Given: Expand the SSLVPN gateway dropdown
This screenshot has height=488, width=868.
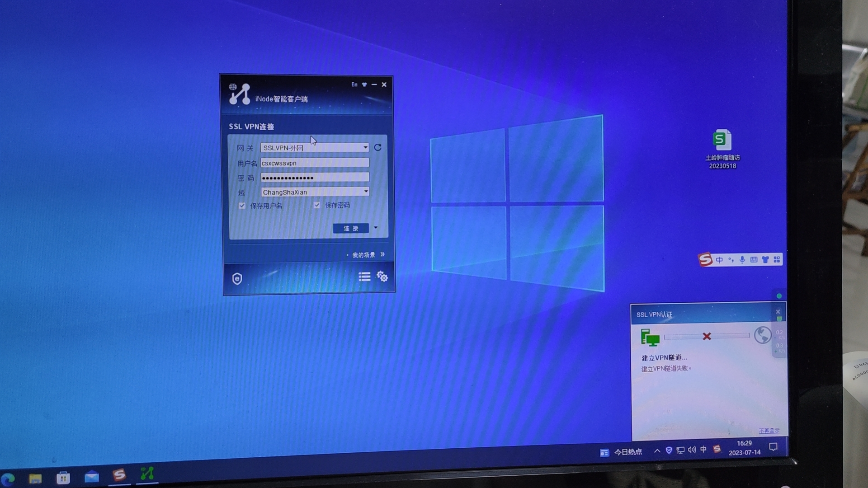Looking at the screenshot, I should [365, 147].
